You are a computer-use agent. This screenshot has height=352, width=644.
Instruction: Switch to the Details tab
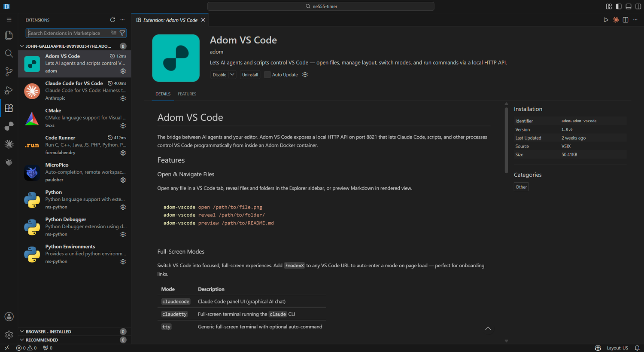coord(163,94)
